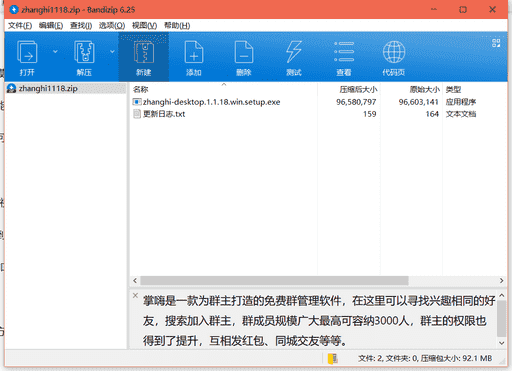Viewport: 512px width, 371px height.
Task: Click the grid layout icon in toolbar corner
Action: pyautogui.click(x=496, y=43)
